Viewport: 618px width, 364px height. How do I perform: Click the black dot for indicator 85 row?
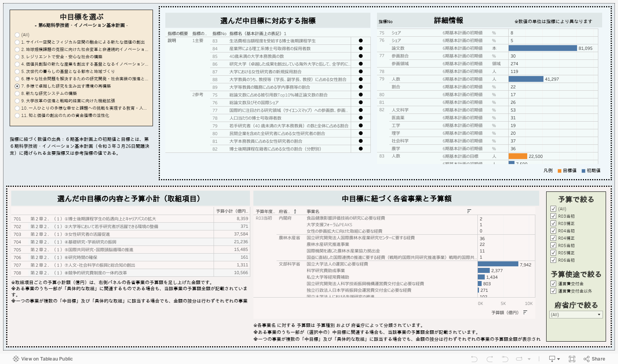361,56
